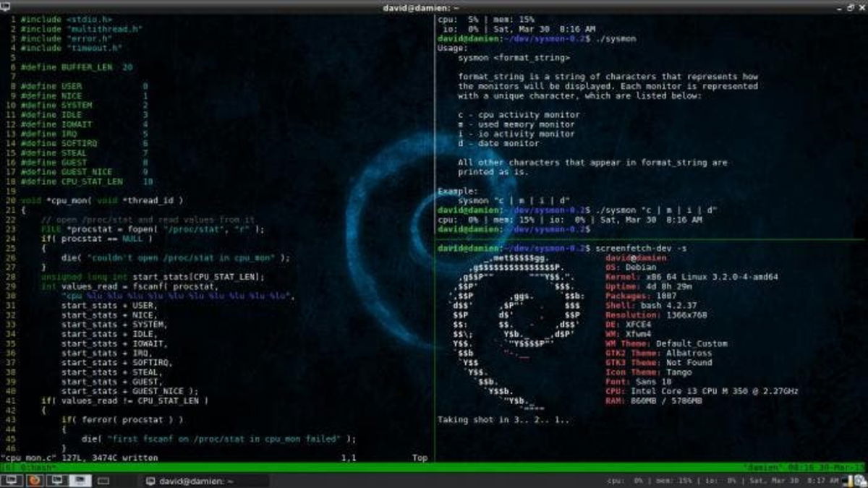Click the vim message '"cpu_mon.c" 127L, 3474C written'
The image size is (868, 488).
80,458
